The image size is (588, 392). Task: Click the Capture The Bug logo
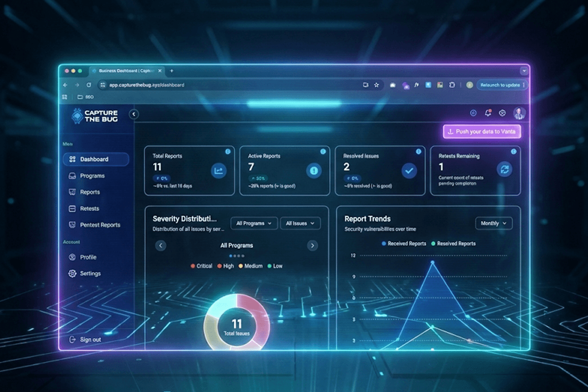pos(95,116)
